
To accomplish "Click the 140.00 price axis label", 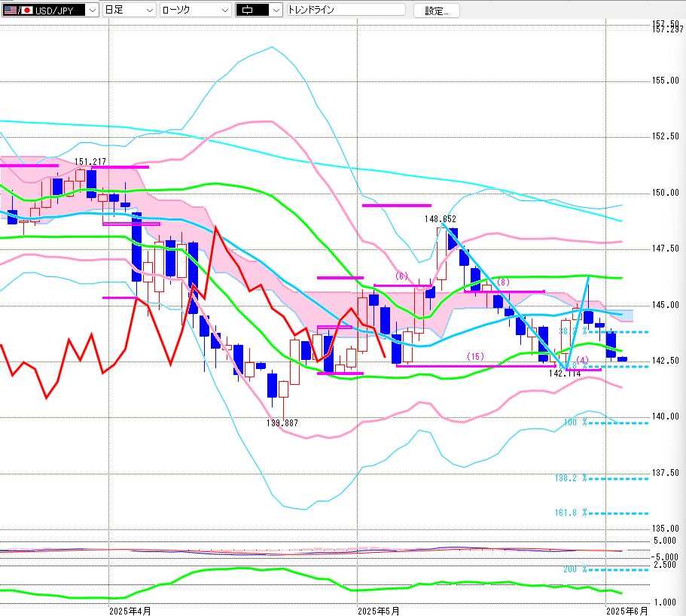I will (x=666, y=417).
